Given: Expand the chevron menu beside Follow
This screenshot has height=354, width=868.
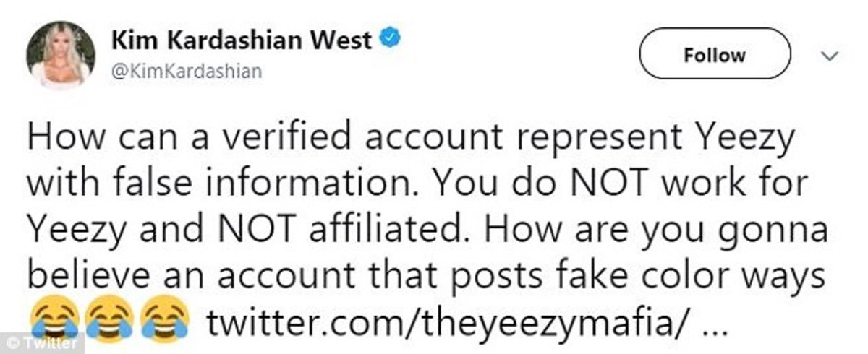Looking at the screenshot, I should pyautogui.click(x=831, y=56).
